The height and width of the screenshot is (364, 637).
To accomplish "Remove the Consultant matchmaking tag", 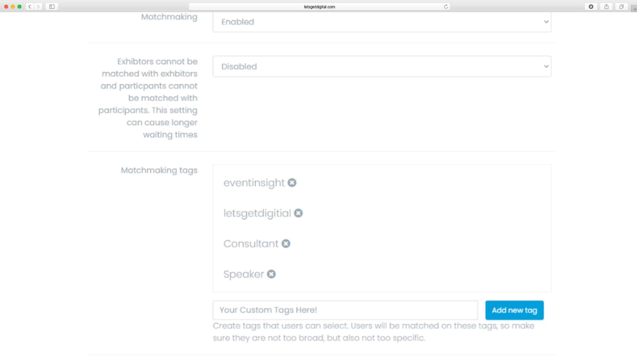I will coord(286,244).
